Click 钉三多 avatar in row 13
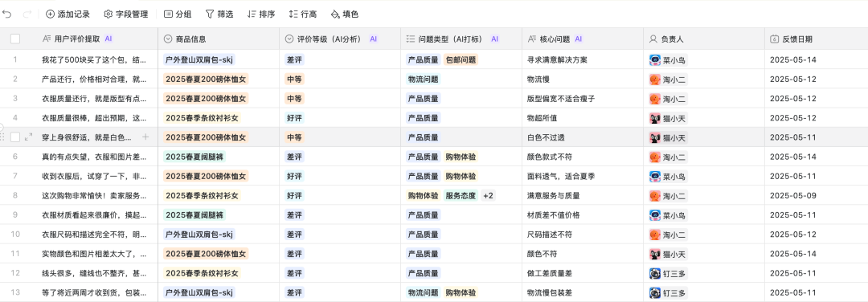 pos(654,292)
